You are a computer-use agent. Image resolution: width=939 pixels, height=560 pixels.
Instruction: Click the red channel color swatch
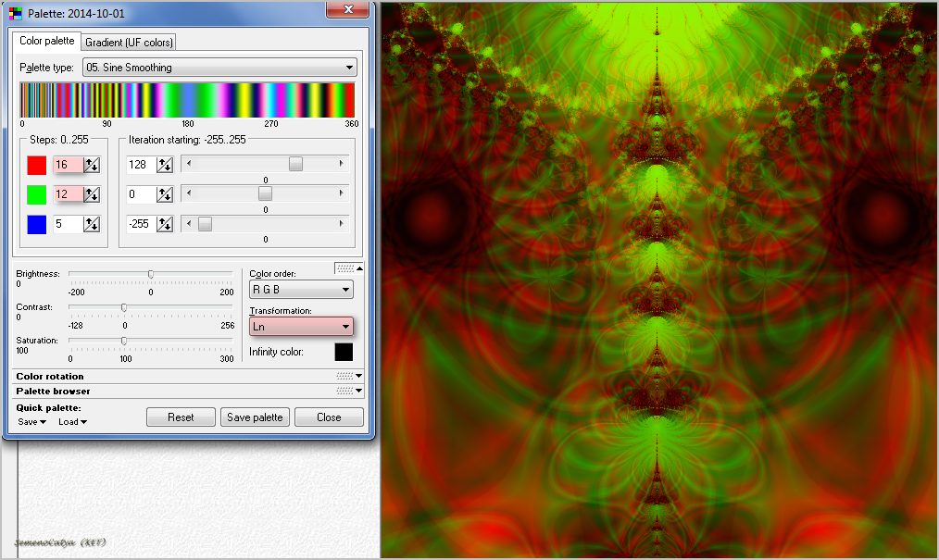click(x=36, y=165)
